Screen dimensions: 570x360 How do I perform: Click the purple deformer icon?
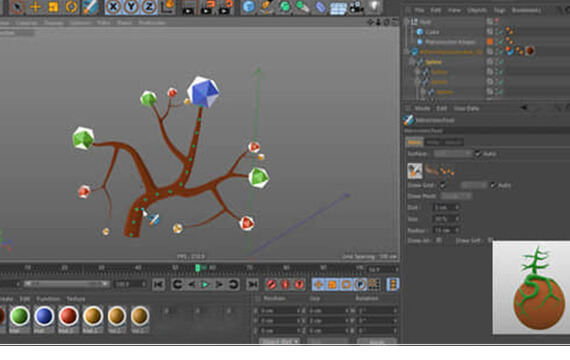[320, 7]
